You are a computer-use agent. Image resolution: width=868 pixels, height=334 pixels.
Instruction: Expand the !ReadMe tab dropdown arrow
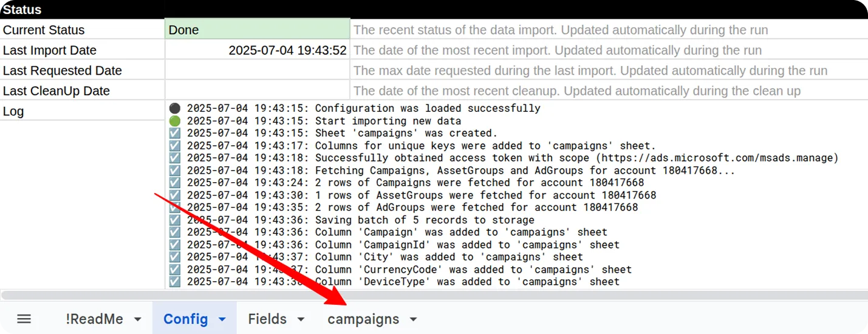click(x=138, y=319)
